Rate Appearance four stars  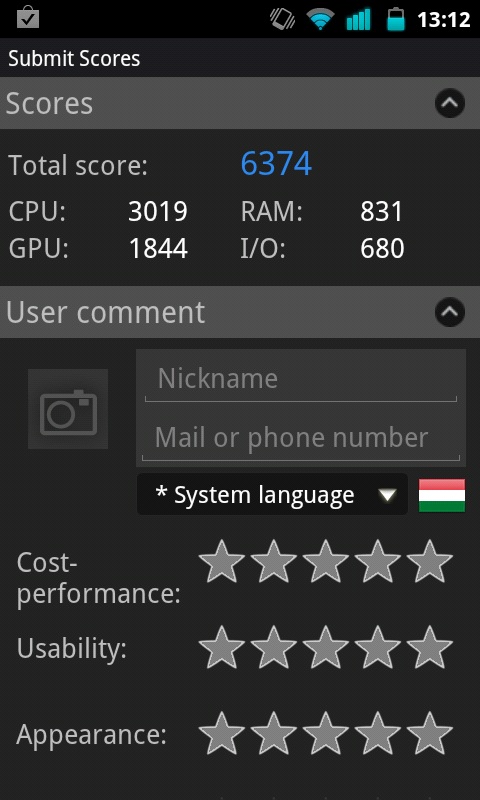[377, 734]
